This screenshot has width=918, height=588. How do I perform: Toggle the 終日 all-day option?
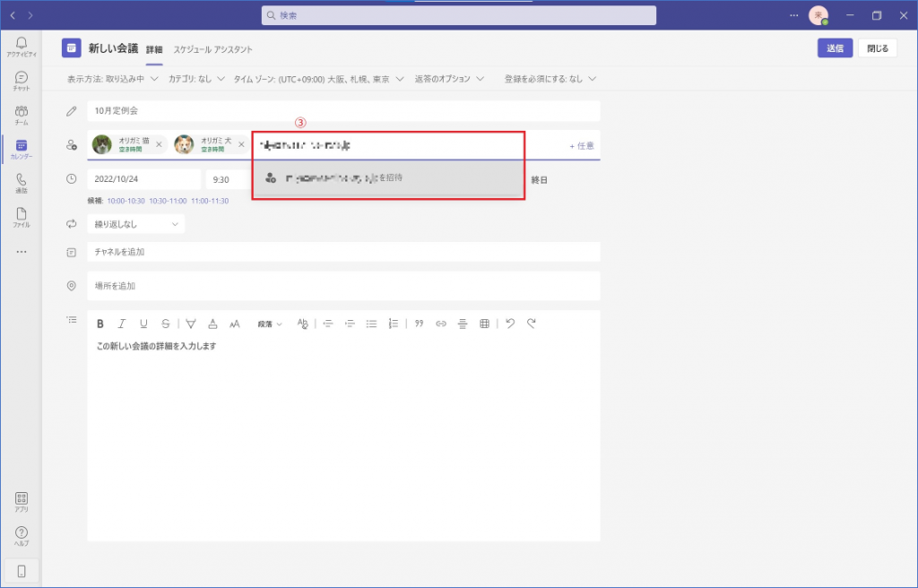tap(539, 179)
